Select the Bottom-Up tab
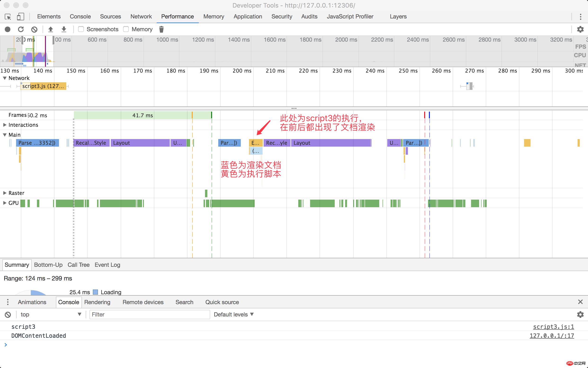The width and height of the screenshot is (588, 368). click(x=48, y=265)
